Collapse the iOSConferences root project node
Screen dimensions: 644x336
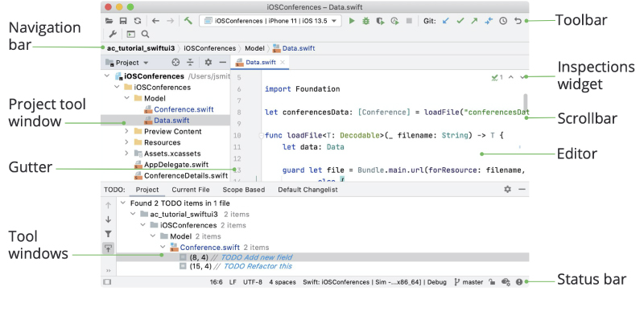click(107, 76)
